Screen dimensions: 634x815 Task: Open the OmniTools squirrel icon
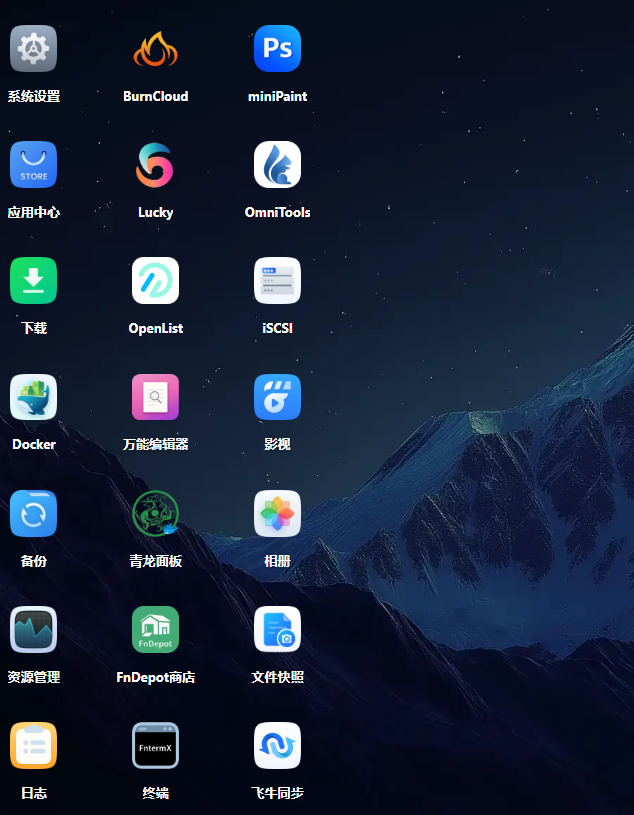(278, 164)
